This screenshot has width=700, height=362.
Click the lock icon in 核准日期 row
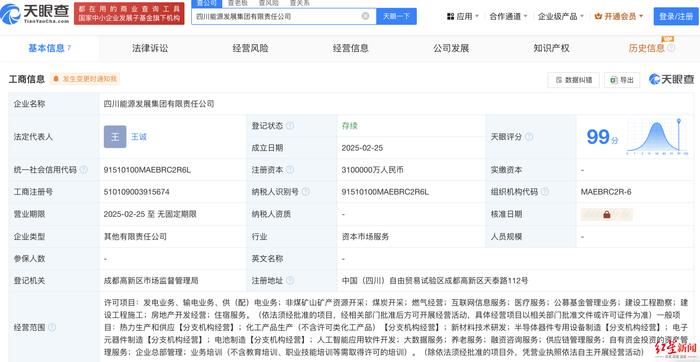[x=607, y=214]
